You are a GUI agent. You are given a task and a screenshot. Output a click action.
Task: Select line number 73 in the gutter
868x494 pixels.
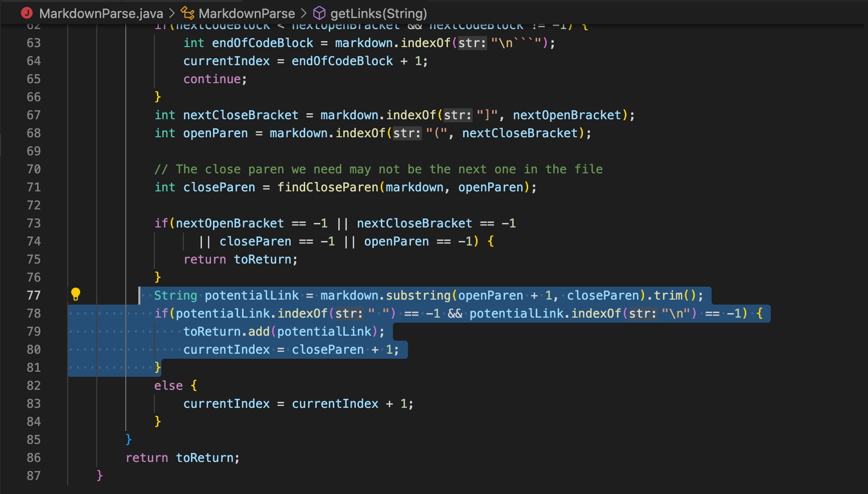(x=34, y=223)
